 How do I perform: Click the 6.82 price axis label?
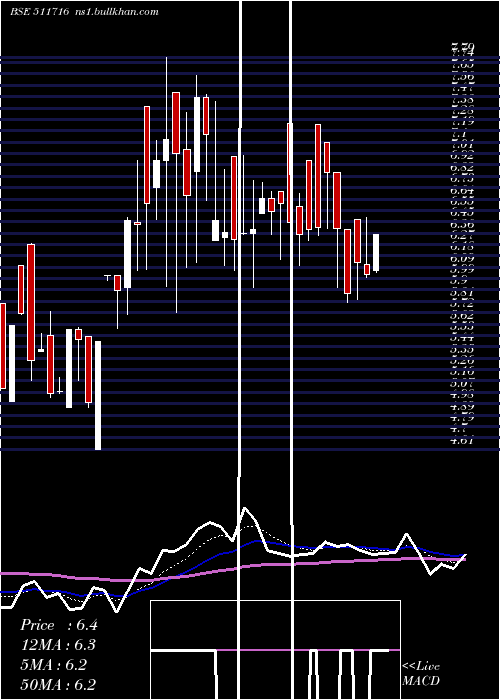point(462,168)
